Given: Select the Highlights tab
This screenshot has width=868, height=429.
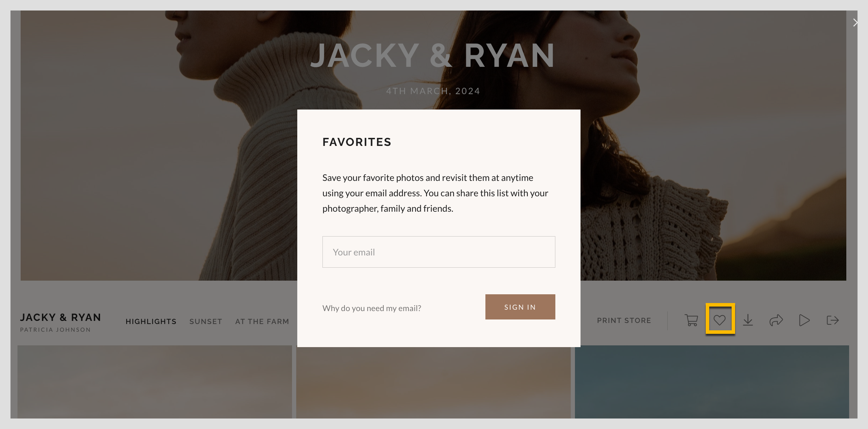Looking at the screenshot, I should [x=151, y=321].
